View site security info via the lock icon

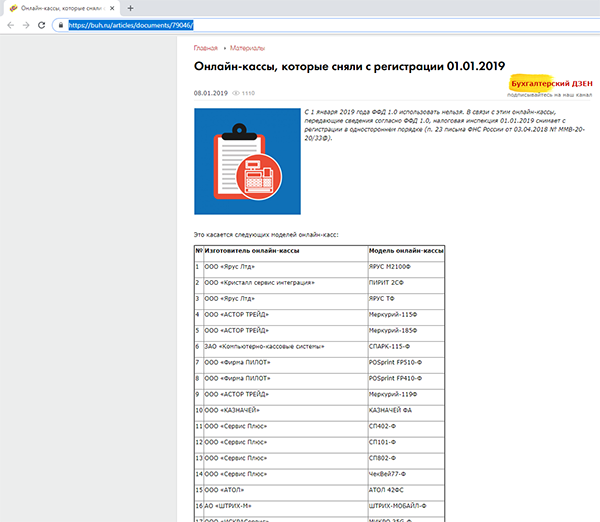(60, 25)
